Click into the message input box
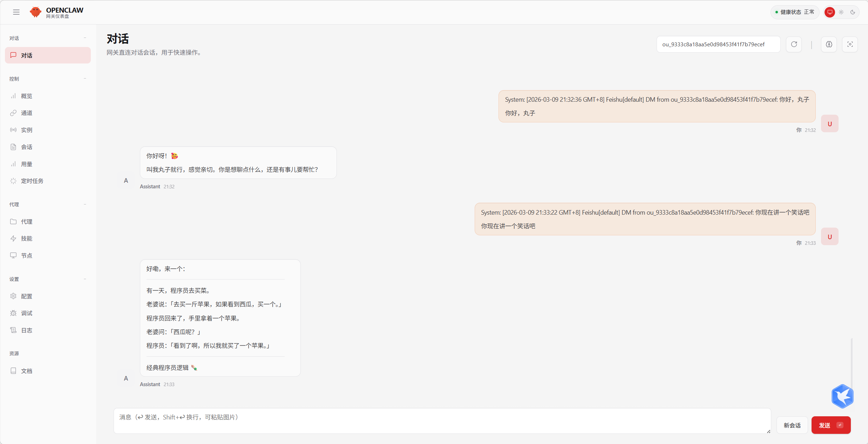This screenshot has width=868, height=444. (x=442, y=421)
